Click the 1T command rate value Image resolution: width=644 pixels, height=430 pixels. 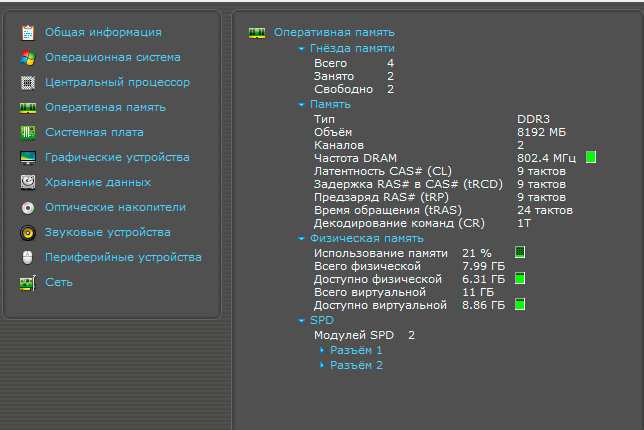click(524, 223)
